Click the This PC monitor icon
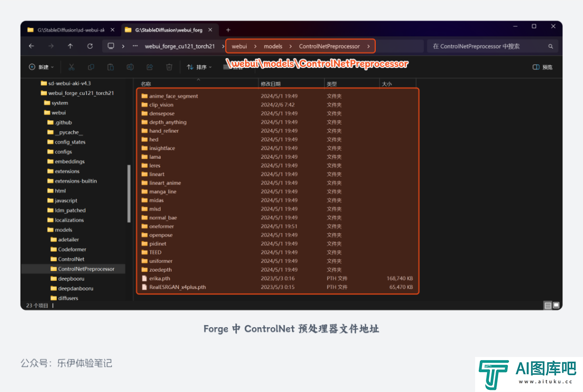583x392 pixels. point(111,46)
